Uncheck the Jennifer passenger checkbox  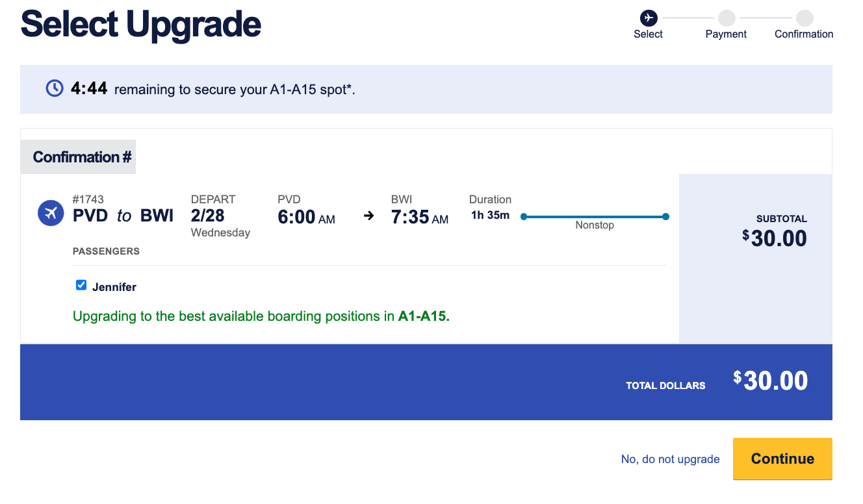[81, 285]
